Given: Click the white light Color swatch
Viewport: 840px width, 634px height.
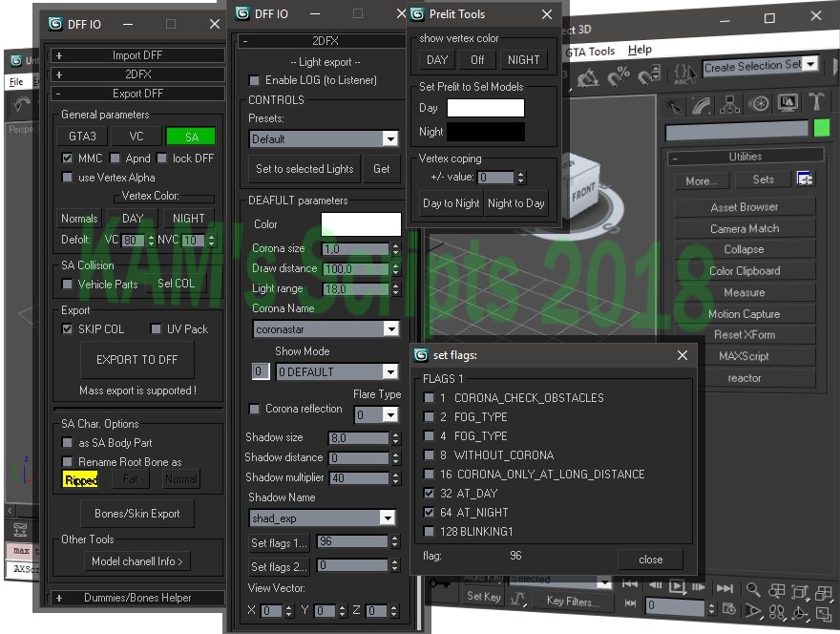Looking at the screenshot, I should pos(361,224).
